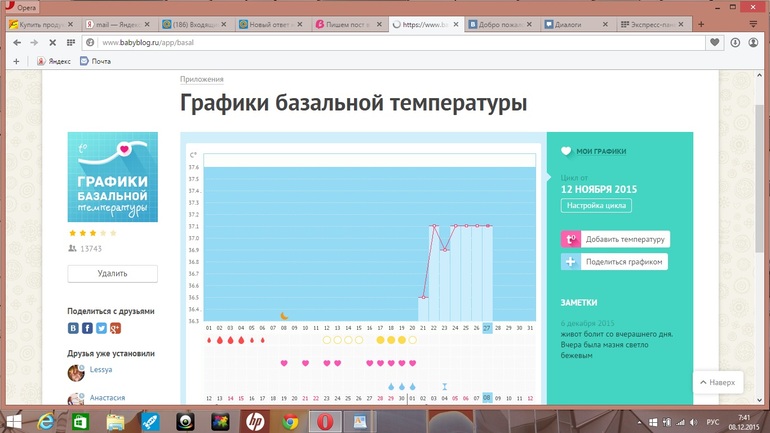Click Поделиться графиком button
This screenshot has width=770, height=433.
pyautogui.click(x=615, y=262)
